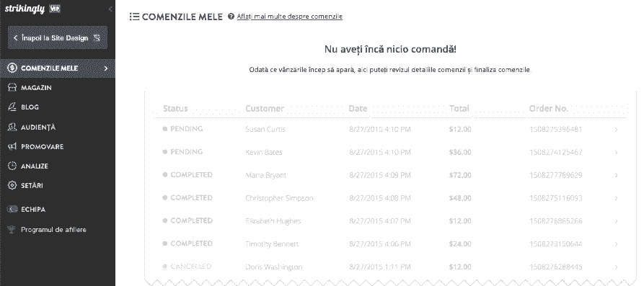The height and width of the screenshot is (286, 644).
Task: Open Programul de afiliere link
Action: click(54, 229)
